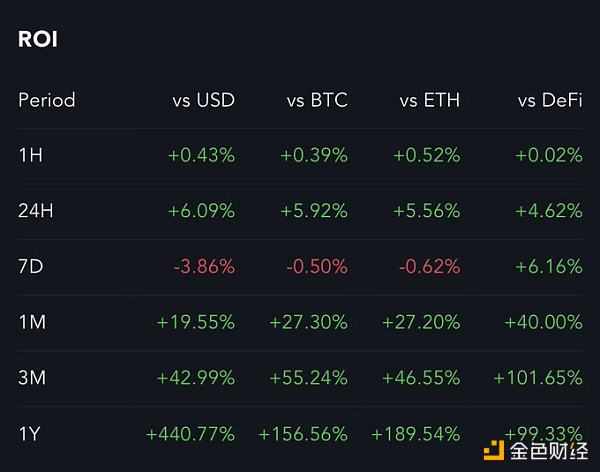Screen dimensions: 600x472
Task: Click the 1H period row label
Action: (30, 155)
